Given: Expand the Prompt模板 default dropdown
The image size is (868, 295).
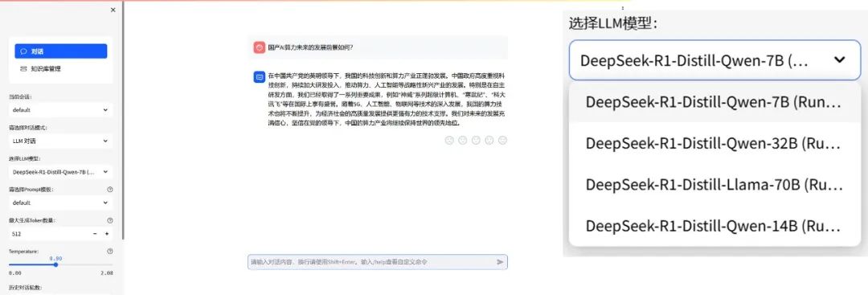Looking at the screenshot, I should [61, 203].
